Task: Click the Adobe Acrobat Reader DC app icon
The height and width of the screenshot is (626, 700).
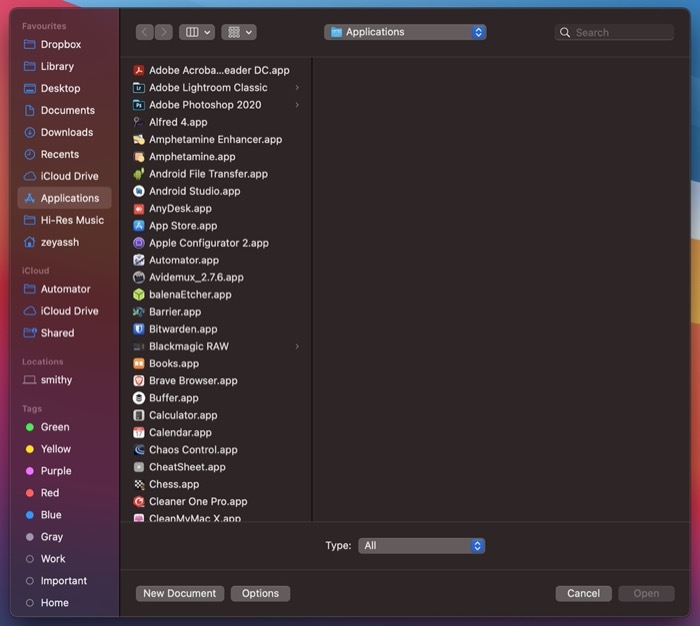Action: pyautogui.click(x=139, y=71)
